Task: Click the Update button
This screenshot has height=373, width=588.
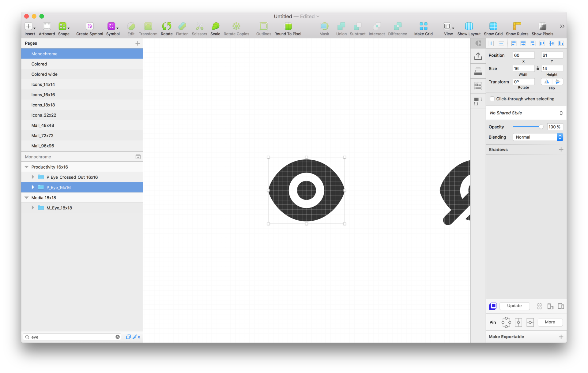Action: point(514,306)
